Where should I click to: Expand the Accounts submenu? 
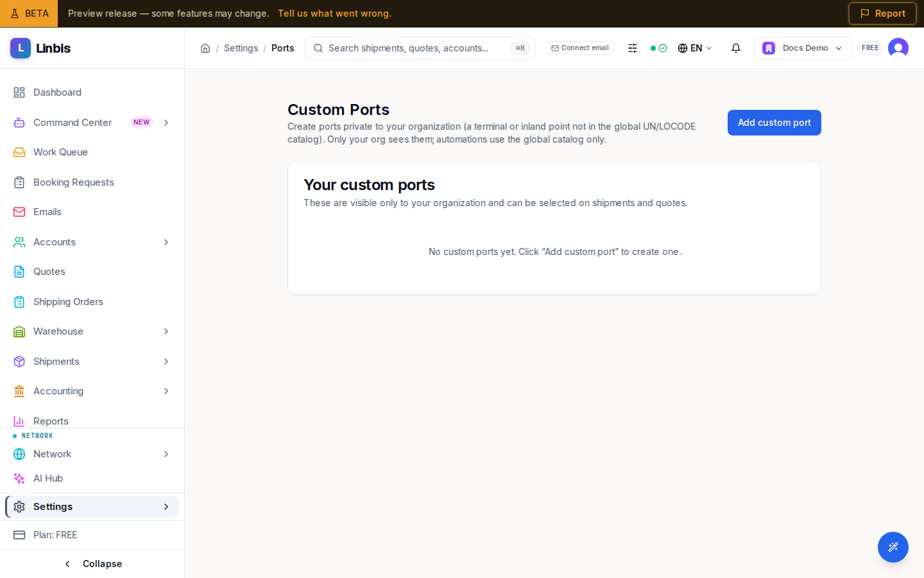pos(166,242)
